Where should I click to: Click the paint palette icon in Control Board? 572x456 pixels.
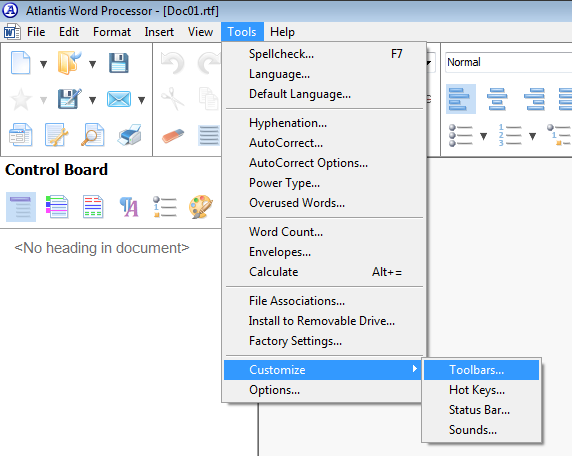(x=201, y=207)
